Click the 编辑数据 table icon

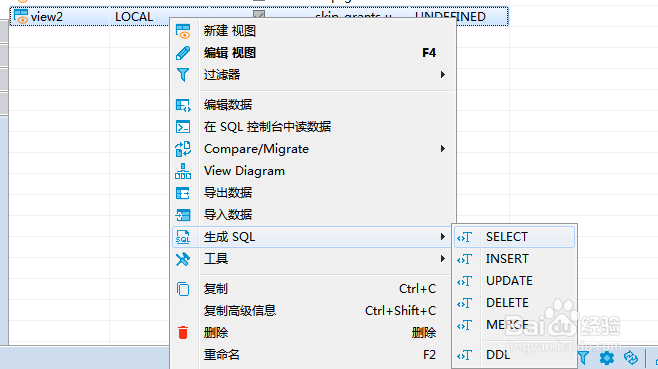(183, 105)
